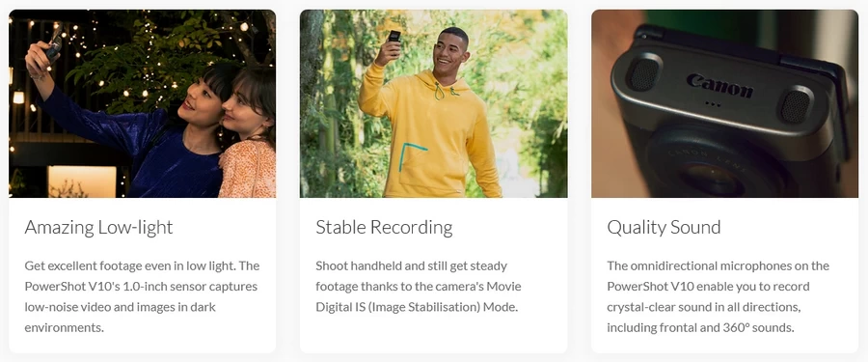Open the yellow hoodie man photo
The image size is (868, 362).
click(433, 103)
